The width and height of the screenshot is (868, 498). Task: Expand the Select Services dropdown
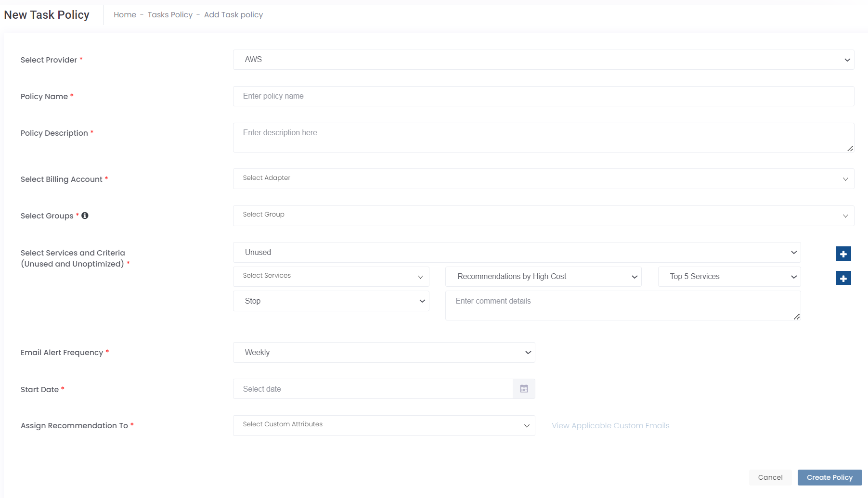(x=331, y=277)
